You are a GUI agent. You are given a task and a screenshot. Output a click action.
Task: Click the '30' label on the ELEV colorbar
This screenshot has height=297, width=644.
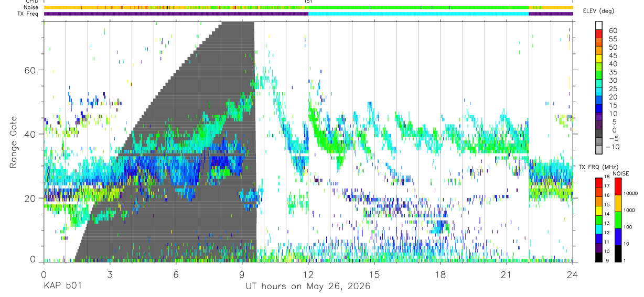pos(613,81)
